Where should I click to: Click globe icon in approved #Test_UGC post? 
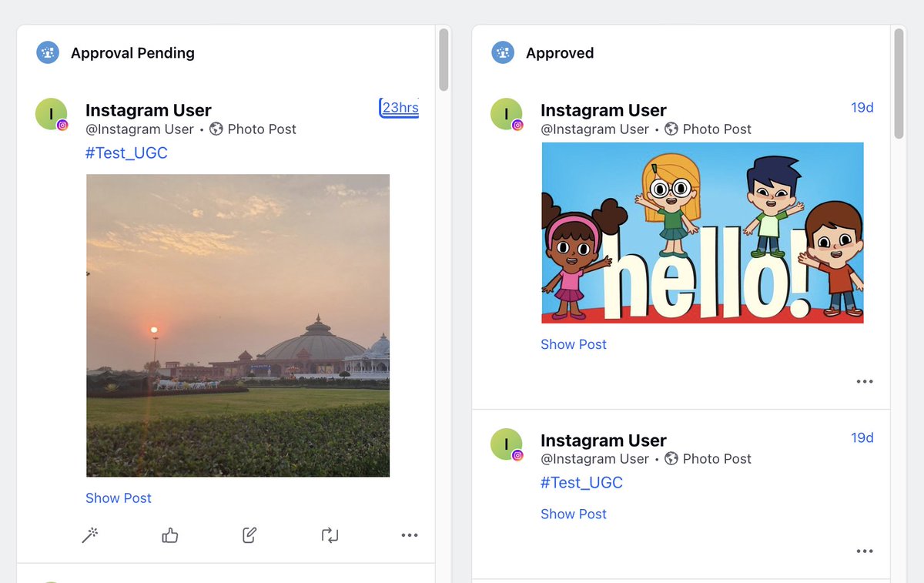click(671, 459)
